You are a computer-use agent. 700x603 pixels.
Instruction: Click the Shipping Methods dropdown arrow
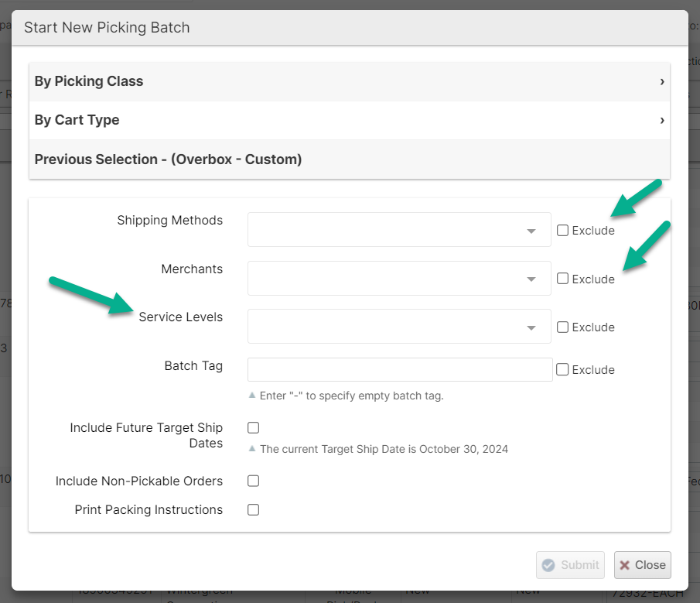point(531,231)
